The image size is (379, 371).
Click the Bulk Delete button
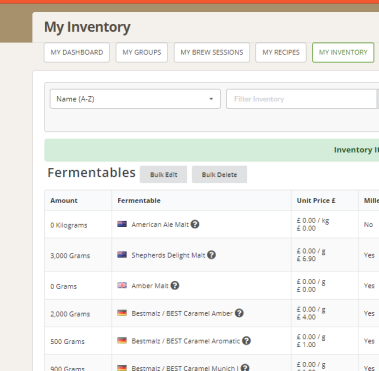point(219,174)
